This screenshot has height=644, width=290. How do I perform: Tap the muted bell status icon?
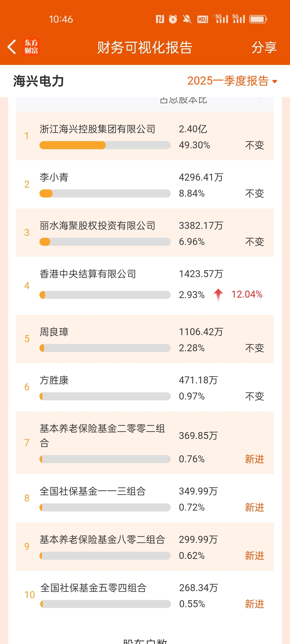(x=187, y=19)
